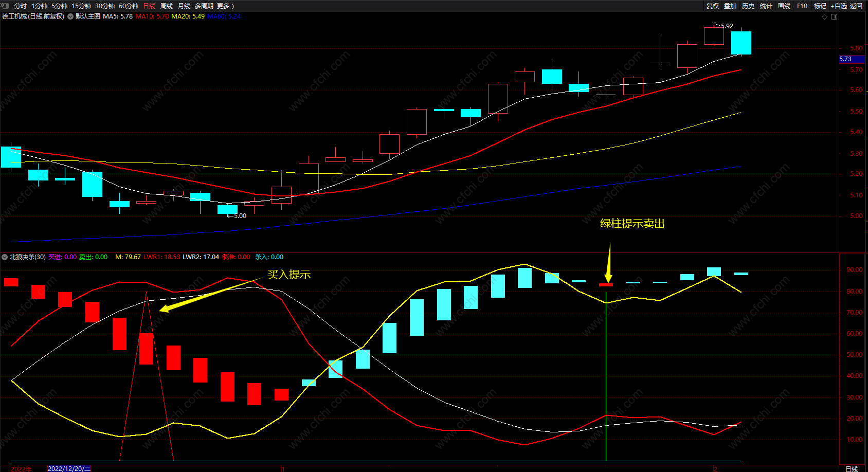Click the 叠加 overlay button
This screenshot has height=472, width=868.
click(x=730, y=6)
